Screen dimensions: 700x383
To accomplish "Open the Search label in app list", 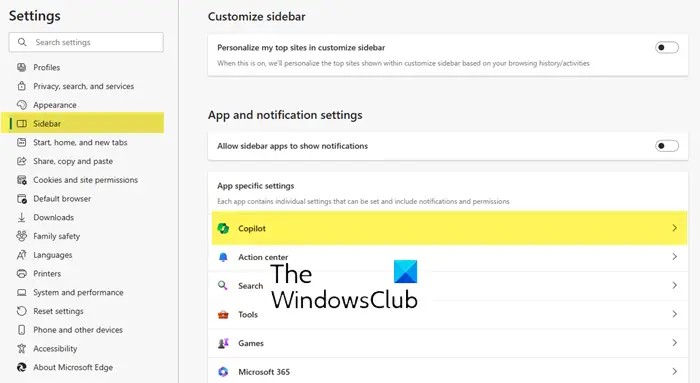I will pos(250,286).
